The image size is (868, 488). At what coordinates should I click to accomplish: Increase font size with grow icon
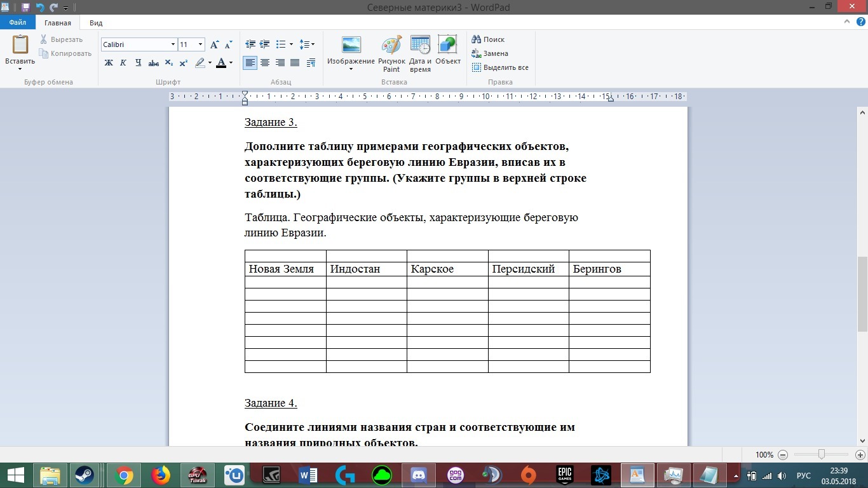(x=214, y=44)
